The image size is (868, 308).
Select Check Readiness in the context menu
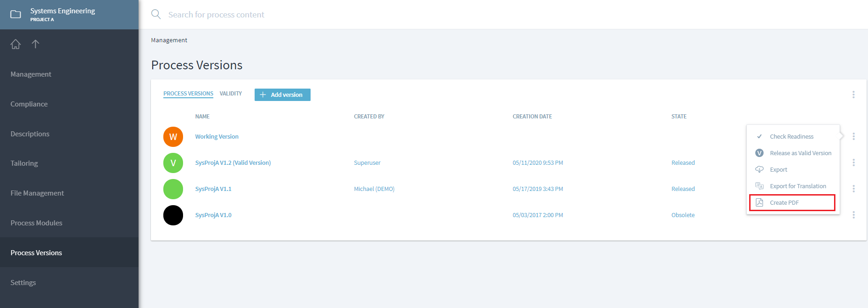pos(791,136)
